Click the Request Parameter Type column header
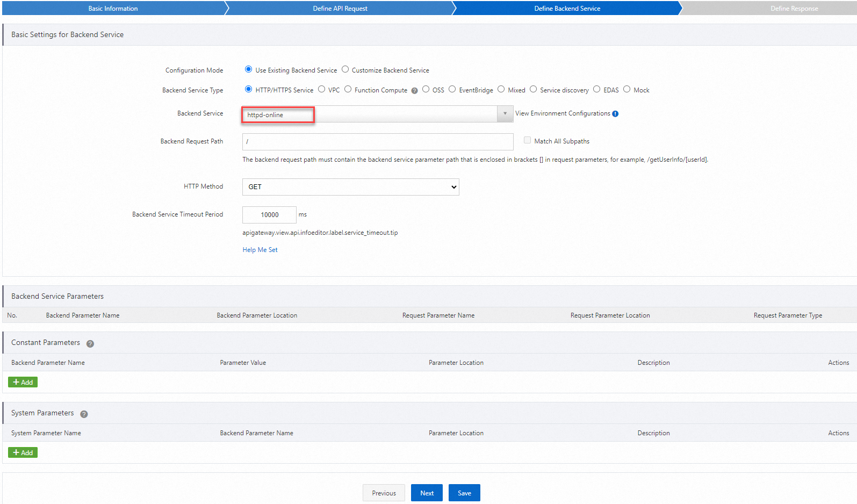 tap(788, 315)
